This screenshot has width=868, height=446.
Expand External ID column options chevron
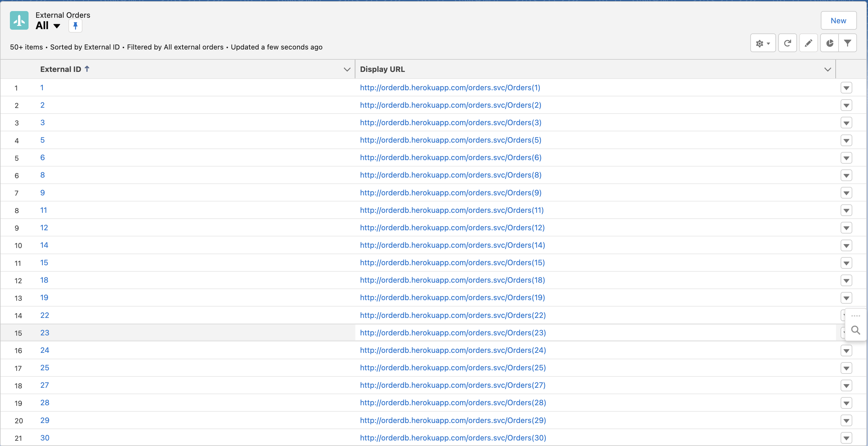[347, 69]
